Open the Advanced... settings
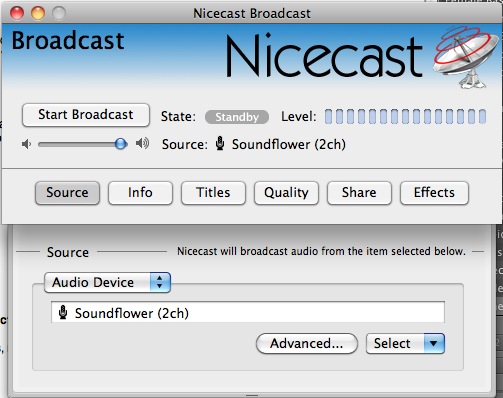Screen dimensions: 503x398 pyautogui.click(x=307, y=343)
